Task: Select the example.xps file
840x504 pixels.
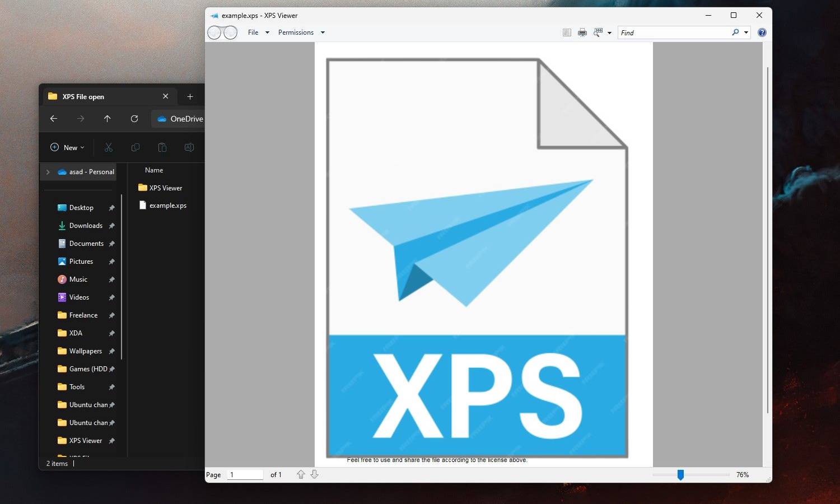Action: pyautogui.click(x=167, y=205)
